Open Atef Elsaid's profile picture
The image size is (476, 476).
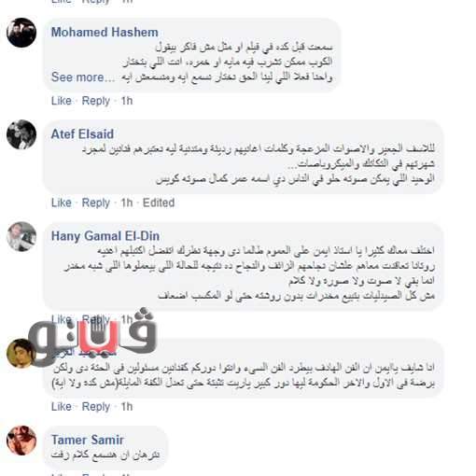click(21, 134)
